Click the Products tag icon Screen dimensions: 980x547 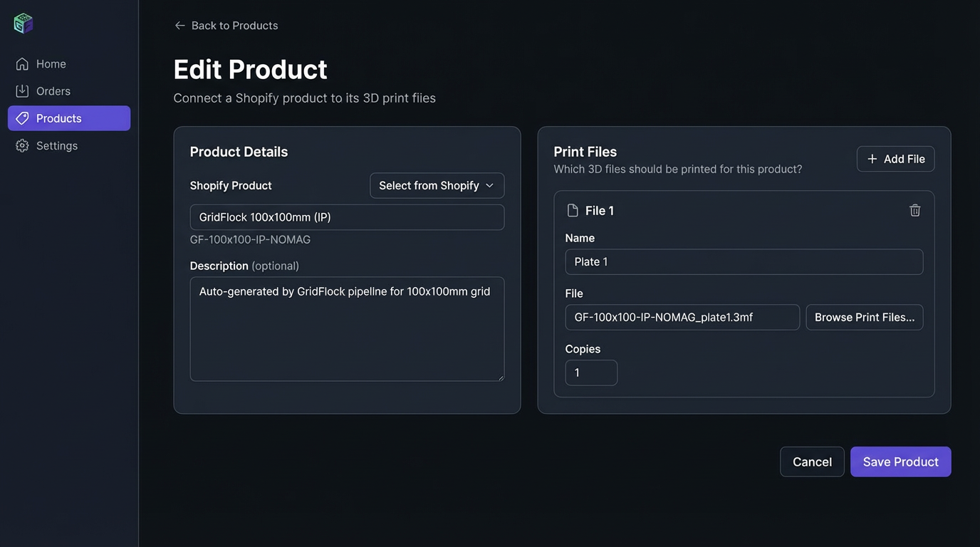tap(22, 118)
